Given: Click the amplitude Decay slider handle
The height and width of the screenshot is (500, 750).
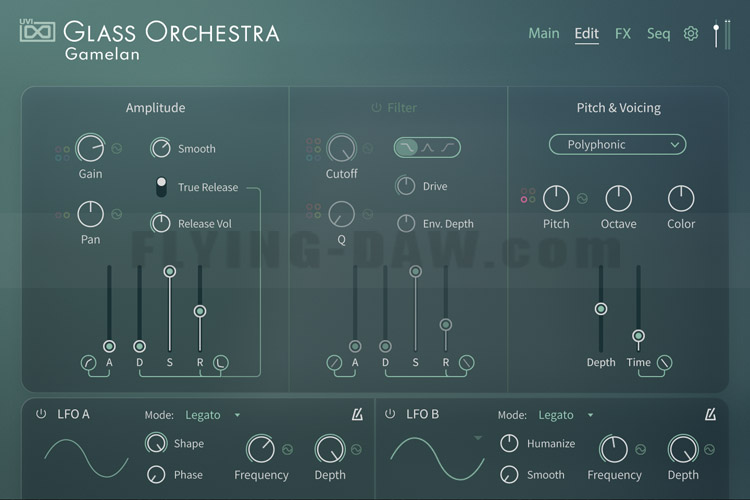Looking at the screenshot, I should pyautogui.click(x=139, y=346).
